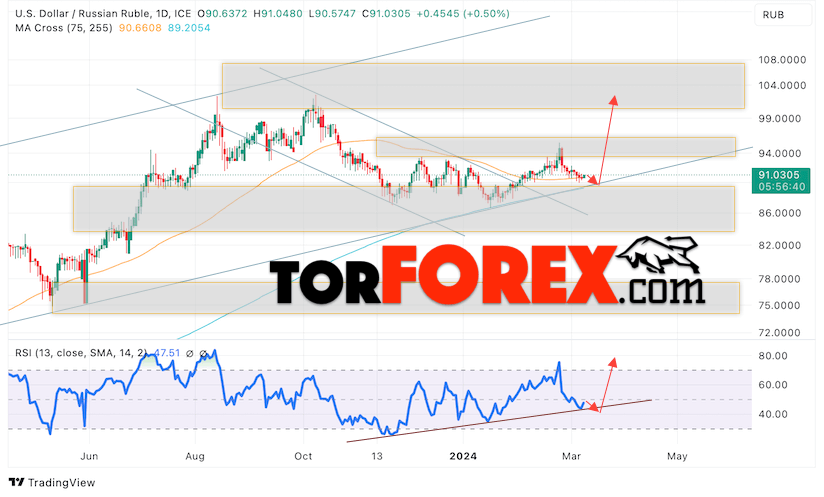Click the red upward arrow in the RSI pane
824x497 pixels.
(x=607, y=382)
